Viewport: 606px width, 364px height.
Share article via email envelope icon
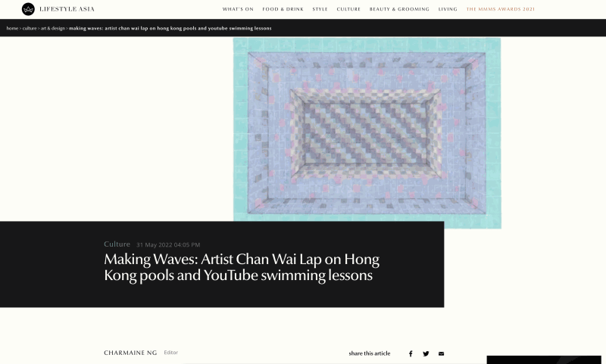441,353
